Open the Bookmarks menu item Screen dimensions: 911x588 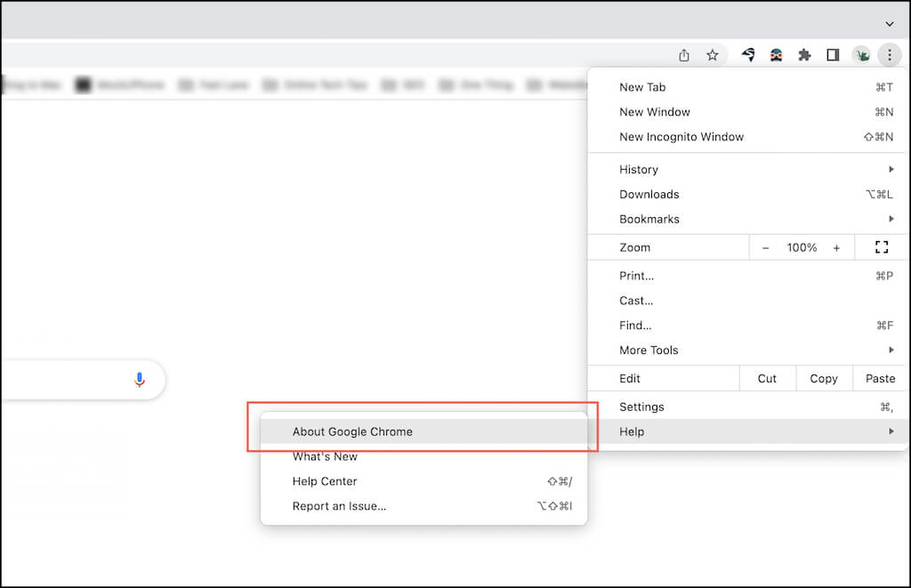coord(747,219)
